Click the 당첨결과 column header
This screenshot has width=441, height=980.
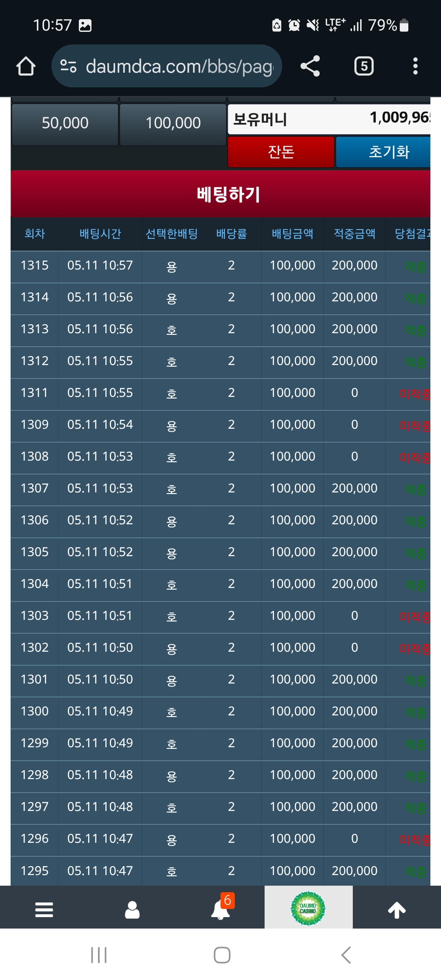(412, 234)
